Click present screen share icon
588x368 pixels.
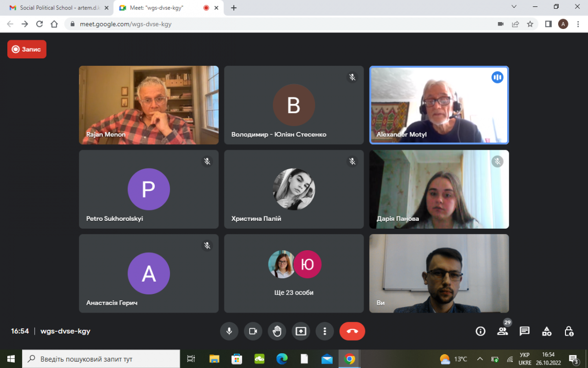(x=301, y=331)
